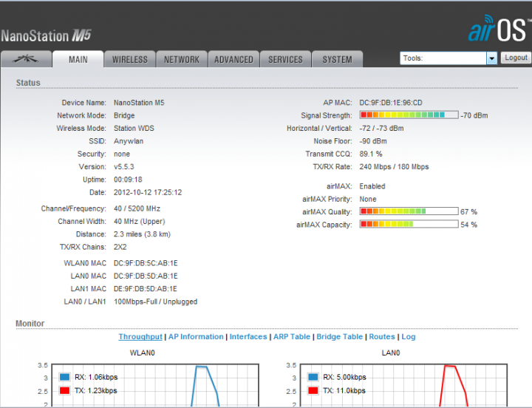Click the Network Mode value Bridge
Viewport: 532px width, 408px height.
point(124,115)
